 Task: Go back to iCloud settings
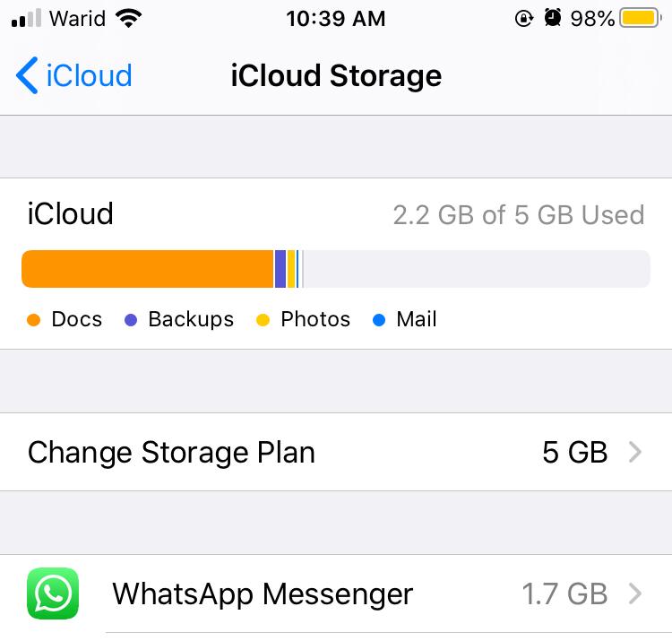point(73,75)
